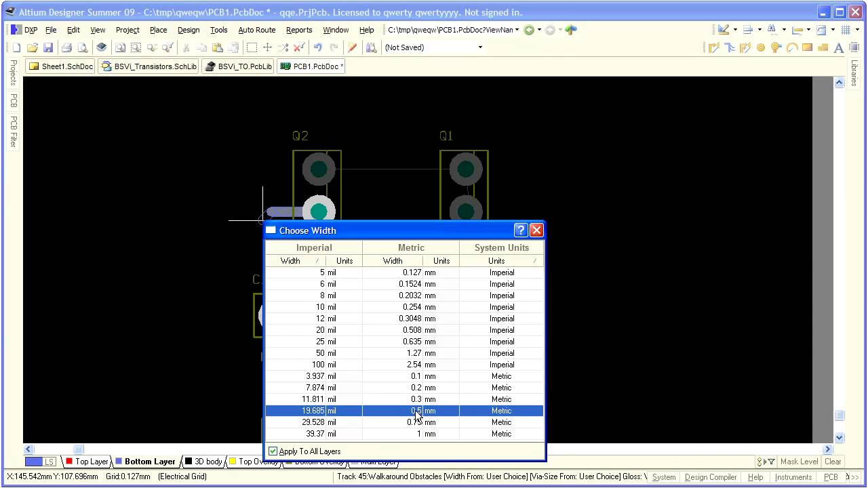This screenshot has width=868, height=488.
Task: Toggle Apply To All Layers checkbox
Action: coord(273,451)
